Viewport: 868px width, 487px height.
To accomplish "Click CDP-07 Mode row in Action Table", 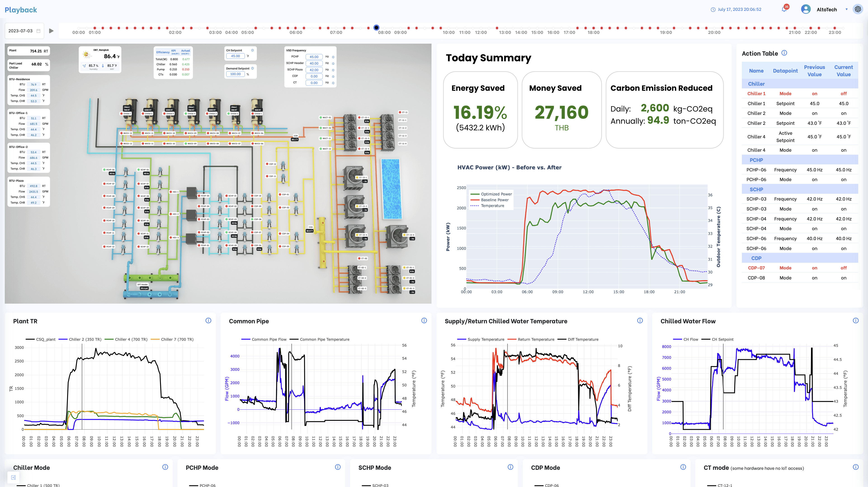I will click(800, 268).
